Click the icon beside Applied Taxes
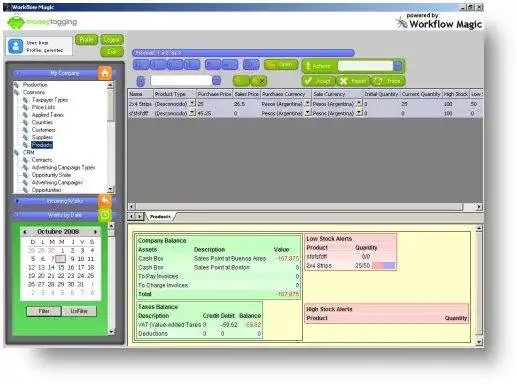The image size is (517, 384). click(26, 115)
